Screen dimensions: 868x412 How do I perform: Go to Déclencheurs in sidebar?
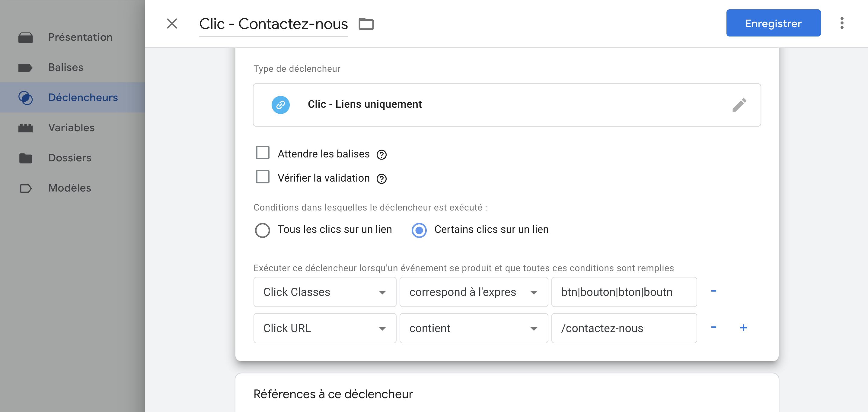83,97
